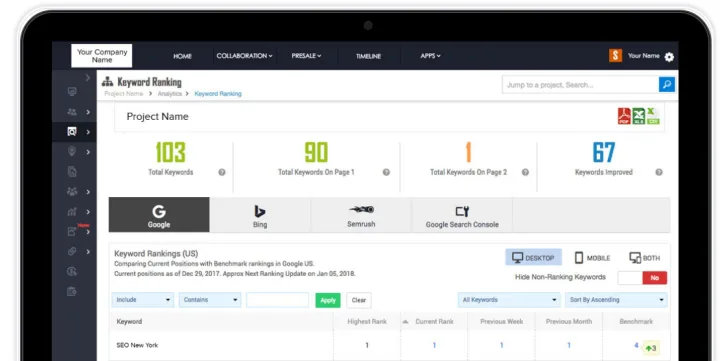Image resolution: width=720 pixels, height=361 pixels.
Task: Switch to the Google tab
Action: click(159, 215)
